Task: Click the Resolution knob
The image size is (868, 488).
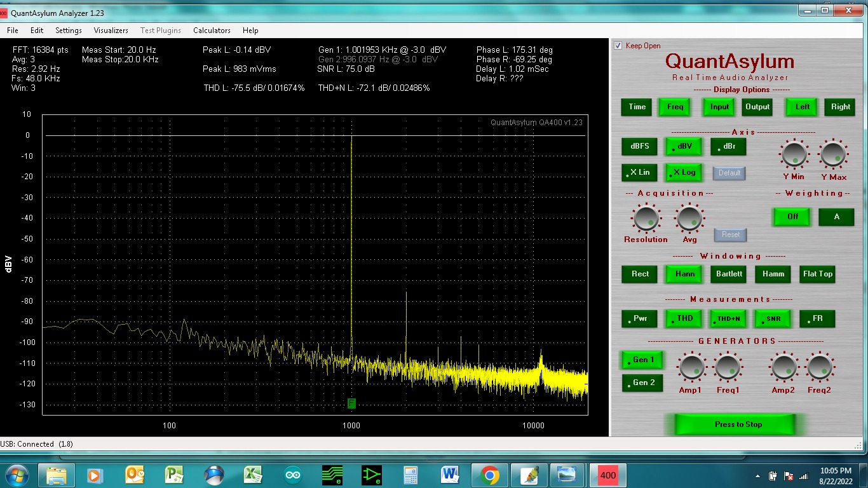Action: (x=646, y=218)
